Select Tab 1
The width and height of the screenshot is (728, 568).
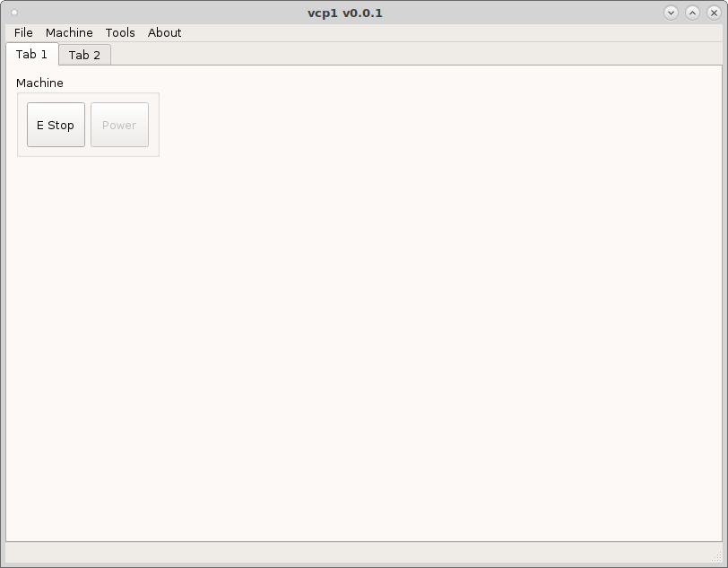pos(32,55)
